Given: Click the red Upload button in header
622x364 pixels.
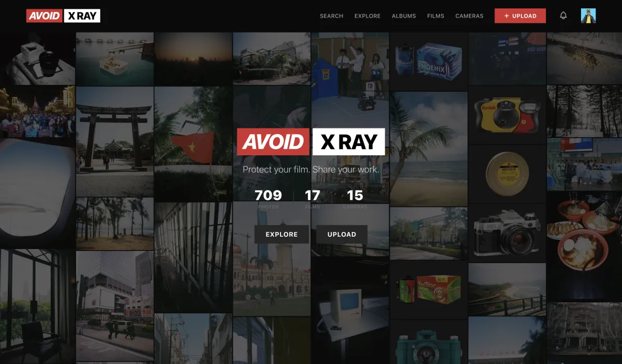Looking at the screenshot, I should pos(520,16).
